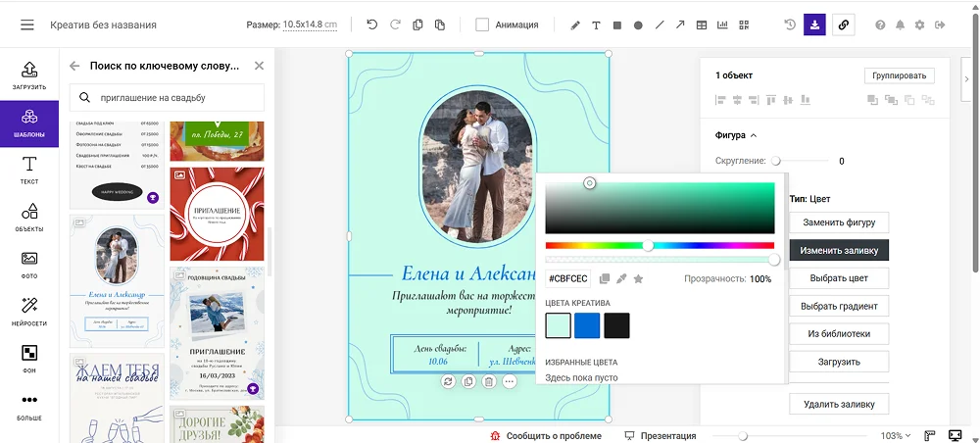The image size is (980, 443).
Task: Collapse the Фигура section
Action: 753,135
